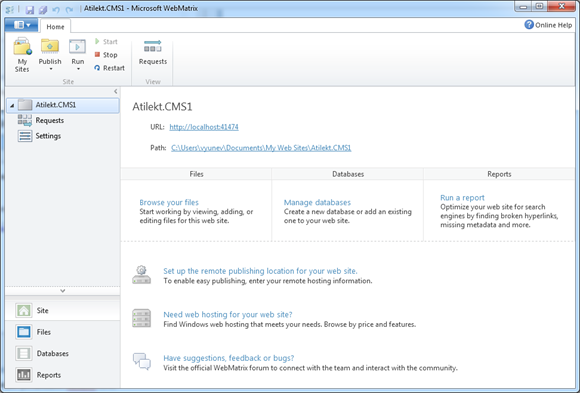Click the Run site icon

(x=77, y=47)
